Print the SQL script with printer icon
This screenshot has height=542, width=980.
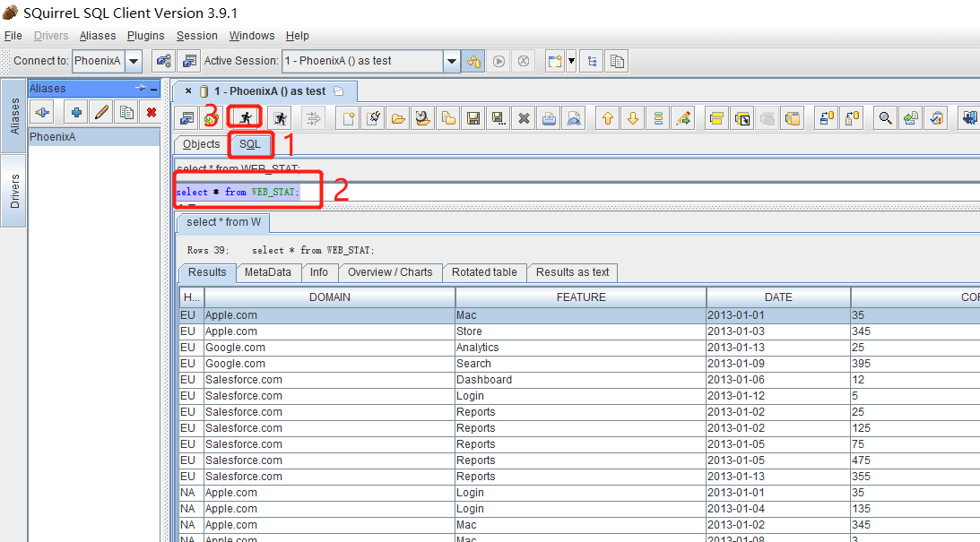pos(549,118)
